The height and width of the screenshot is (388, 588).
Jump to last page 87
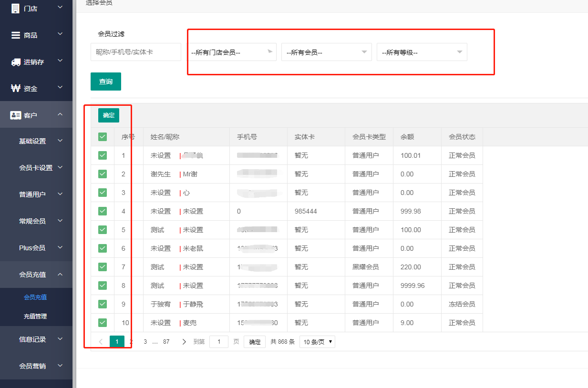166,342
